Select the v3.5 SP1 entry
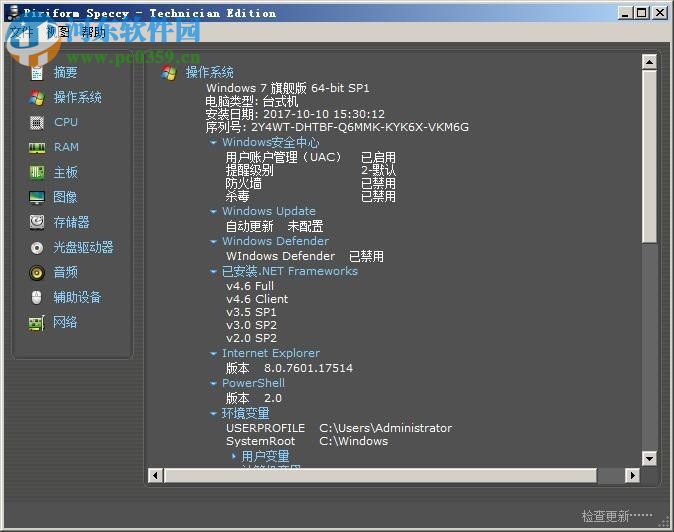This screenshot has width=674, height=532. click(x=251, y=312)
